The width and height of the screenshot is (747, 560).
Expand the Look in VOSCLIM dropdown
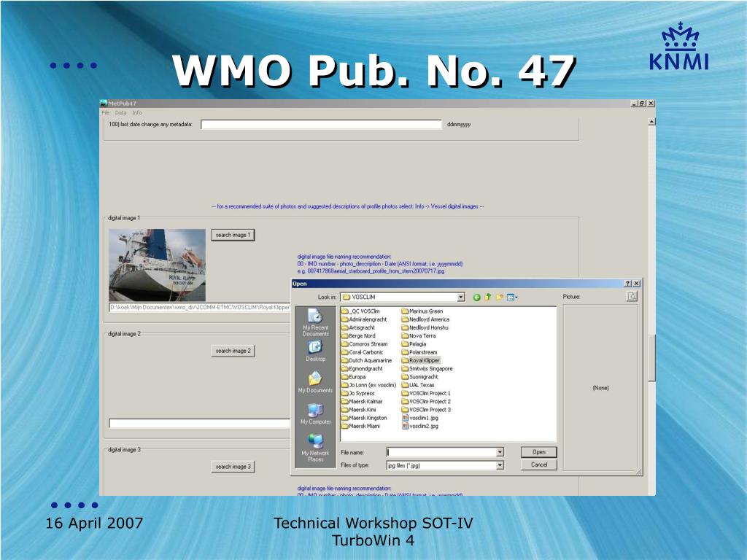(461, 297)
